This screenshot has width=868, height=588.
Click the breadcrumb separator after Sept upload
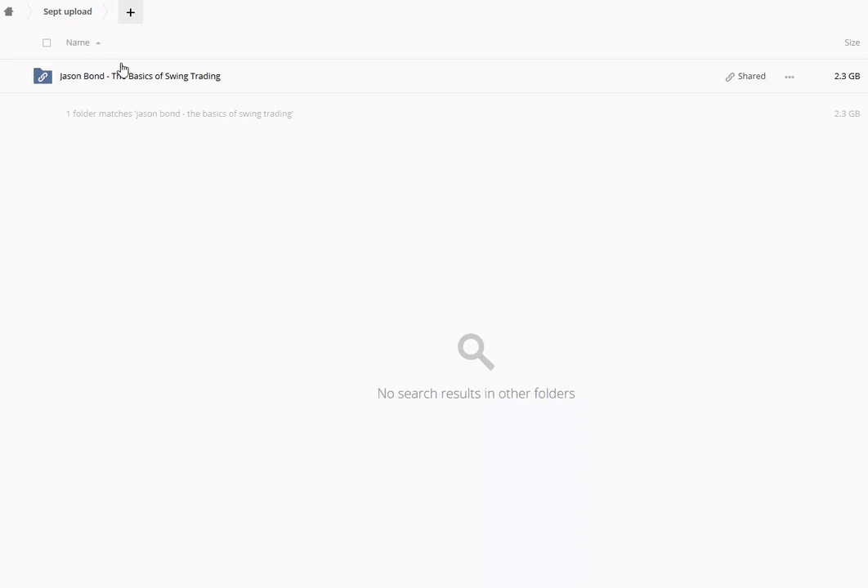tap(106, 12)
